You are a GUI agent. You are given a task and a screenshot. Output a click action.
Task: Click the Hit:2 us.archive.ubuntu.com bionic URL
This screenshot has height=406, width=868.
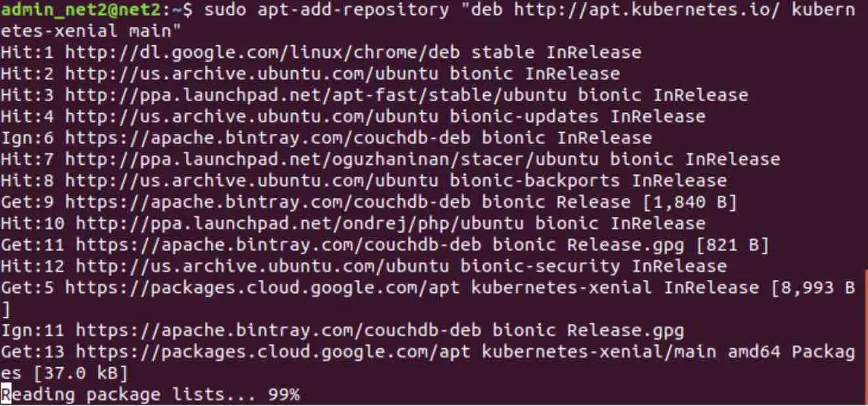[x=251, y=74]
